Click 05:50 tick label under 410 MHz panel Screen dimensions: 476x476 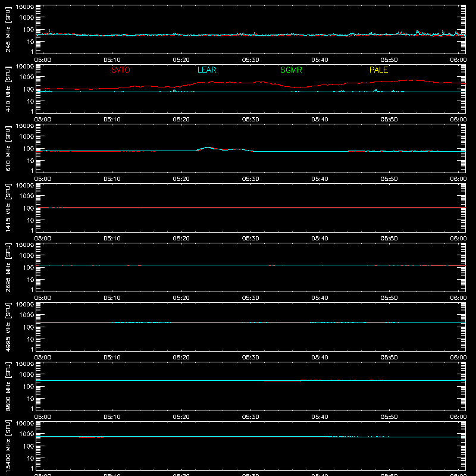[x=389, y=120]
